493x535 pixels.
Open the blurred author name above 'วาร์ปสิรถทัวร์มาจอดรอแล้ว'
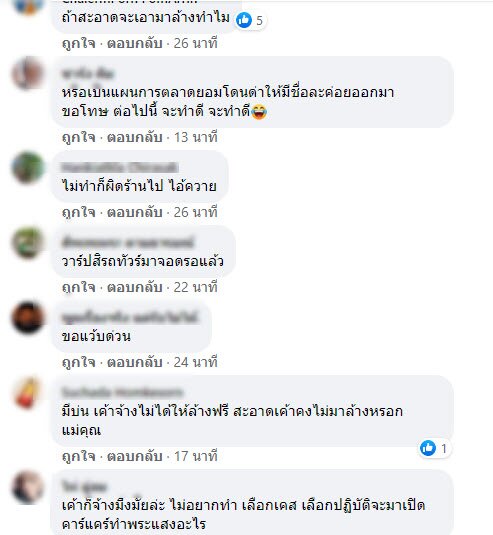(x=128, y=243)
